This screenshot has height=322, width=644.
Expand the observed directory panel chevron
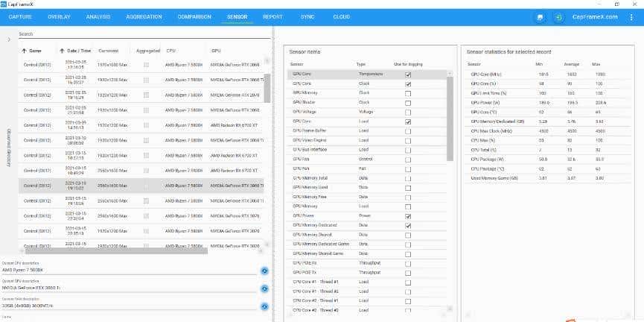(9, 40)
